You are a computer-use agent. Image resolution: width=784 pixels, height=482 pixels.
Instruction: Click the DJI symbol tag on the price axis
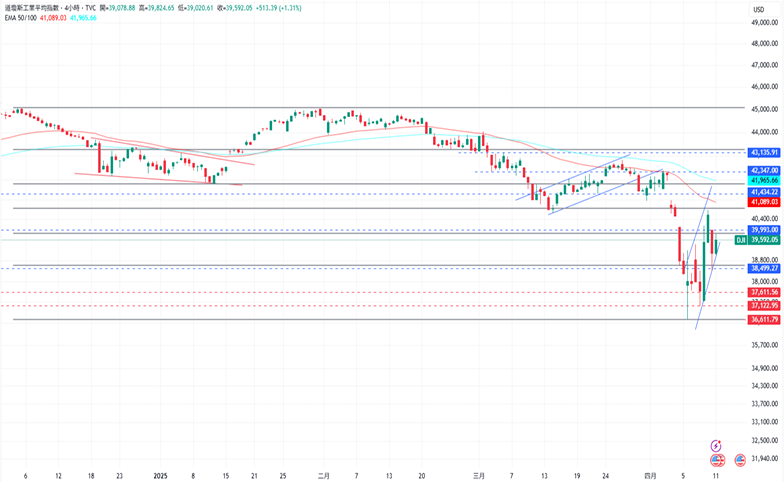[x=741, y=240]
